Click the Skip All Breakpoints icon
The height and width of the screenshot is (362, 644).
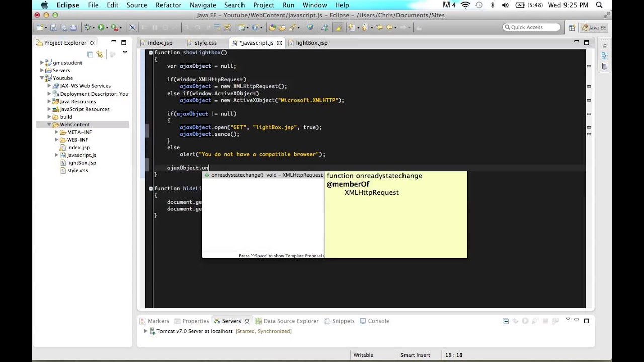(132, 27)
